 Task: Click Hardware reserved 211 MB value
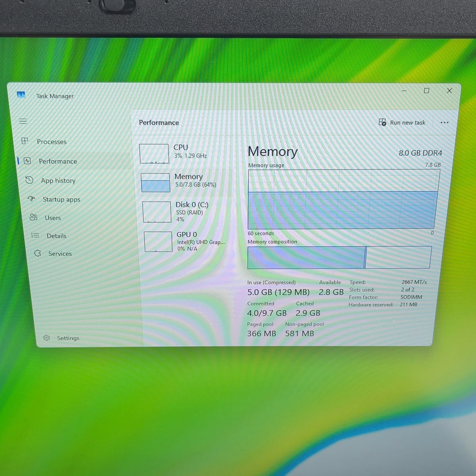tap(409, 305)
